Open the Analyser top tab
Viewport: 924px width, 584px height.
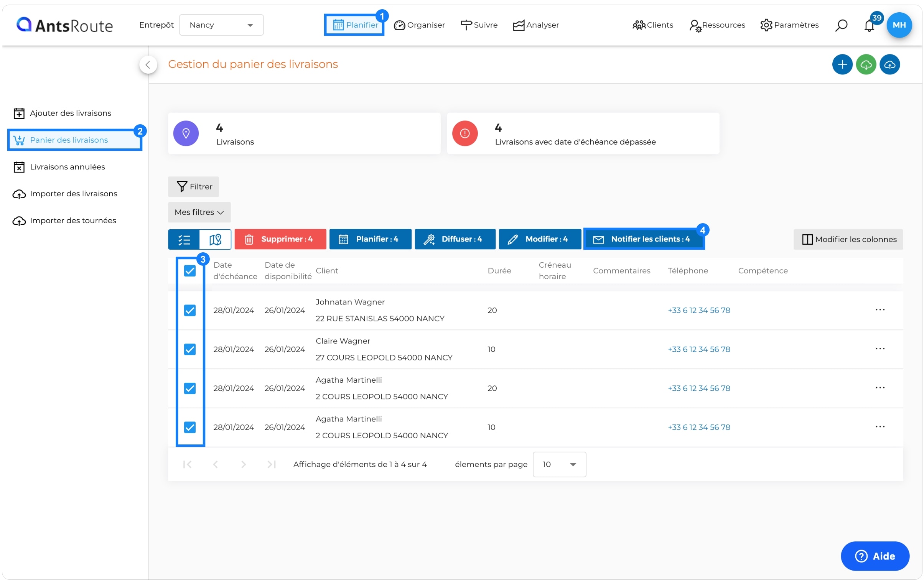(x=536, y=25)
